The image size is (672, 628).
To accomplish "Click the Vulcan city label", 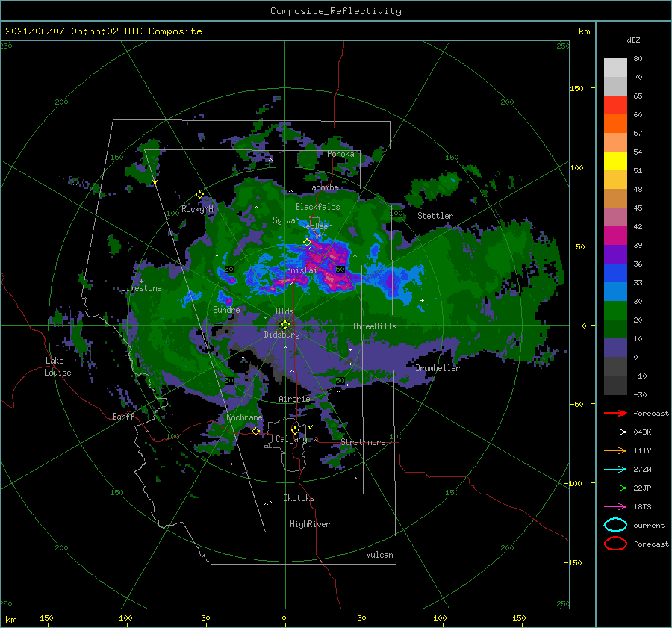I will (x=379, y=555).
